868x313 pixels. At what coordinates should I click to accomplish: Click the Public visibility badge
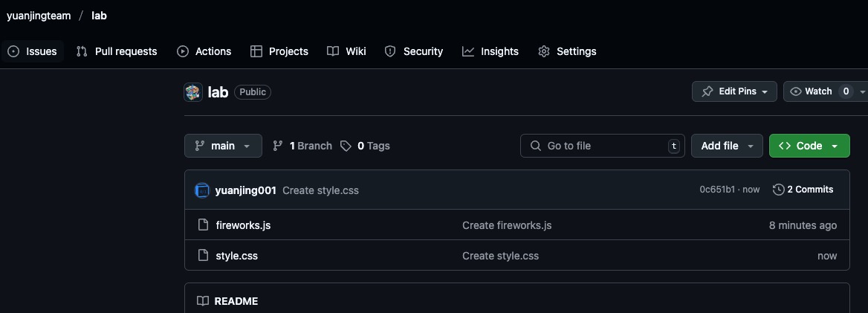coord(253,92)
